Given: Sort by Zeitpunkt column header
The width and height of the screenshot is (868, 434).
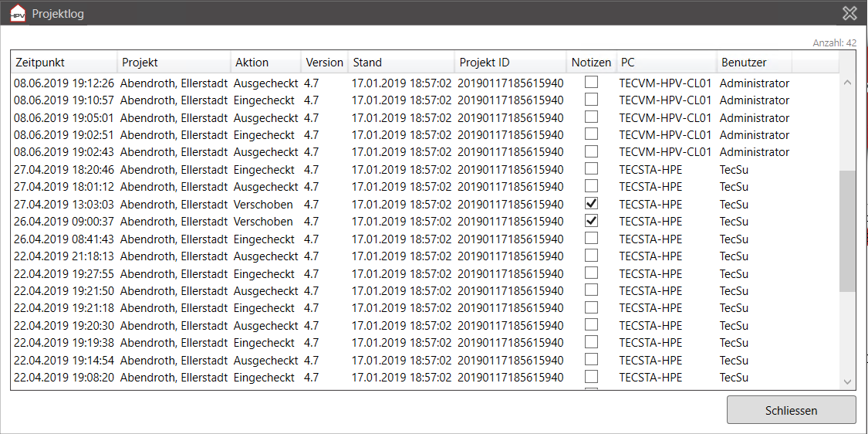Looking at the screenshot, I should [64, 63].
